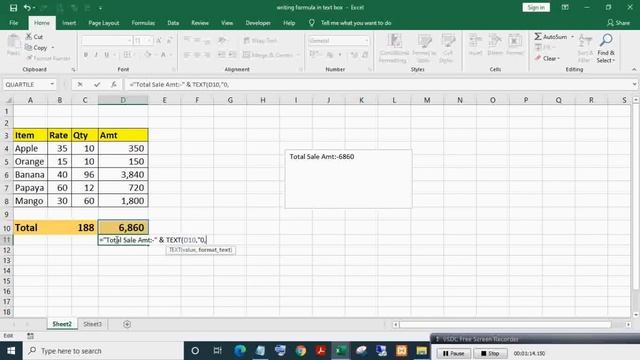Switch to the Formulas tab
The height and width of the screenshot is (360, 640).
click(143, 23)
